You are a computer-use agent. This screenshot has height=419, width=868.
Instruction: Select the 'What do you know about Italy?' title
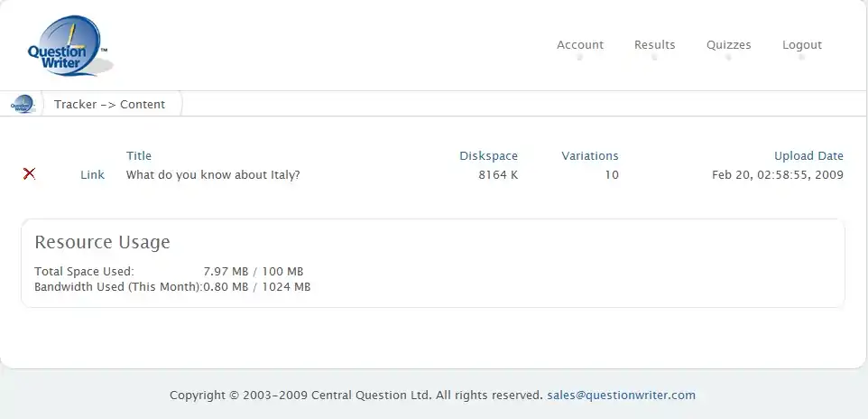click(x=213, y=175)
